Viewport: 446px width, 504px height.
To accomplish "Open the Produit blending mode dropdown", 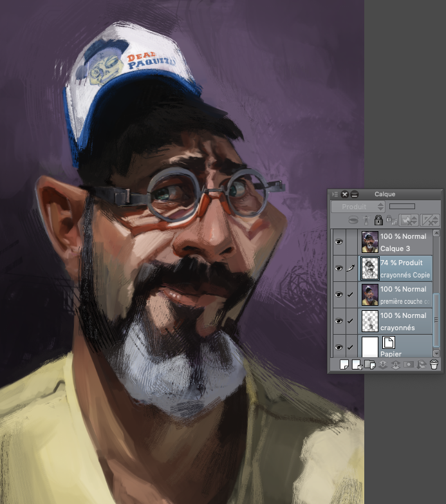I will coord(358,207).
